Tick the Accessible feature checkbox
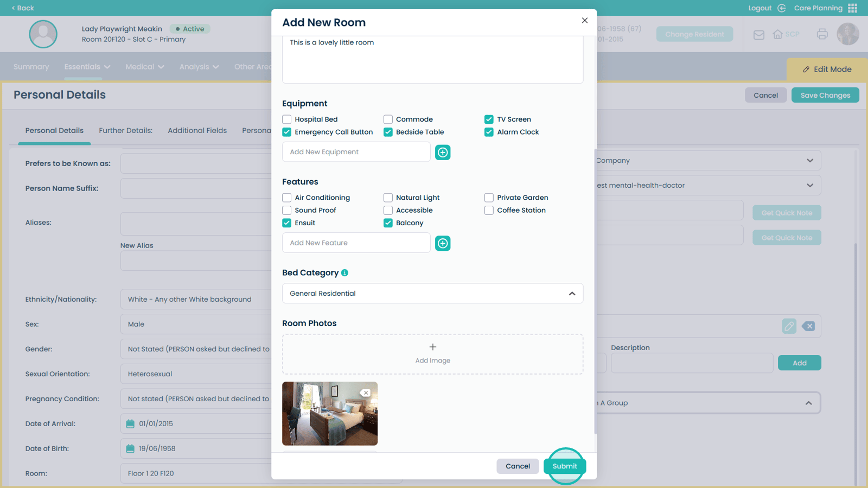 tap(388, 210)
